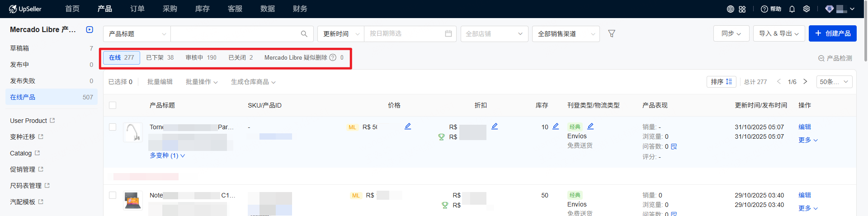Go to the previous page arrow

(779, 82)
